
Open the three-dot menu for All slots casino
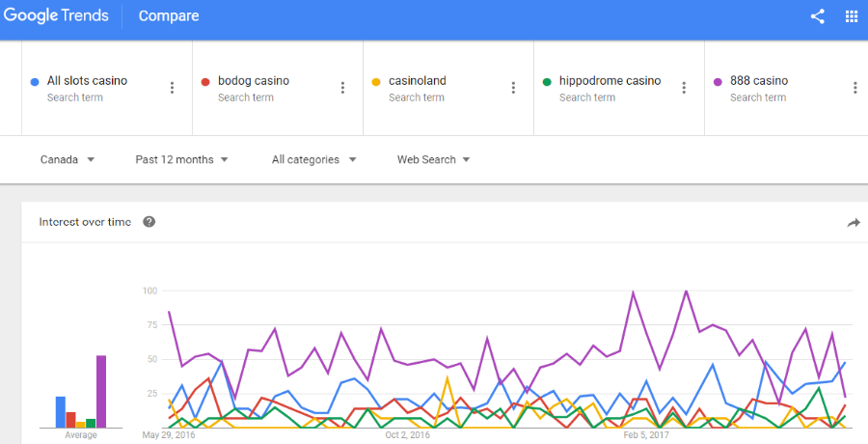[173, 88]
